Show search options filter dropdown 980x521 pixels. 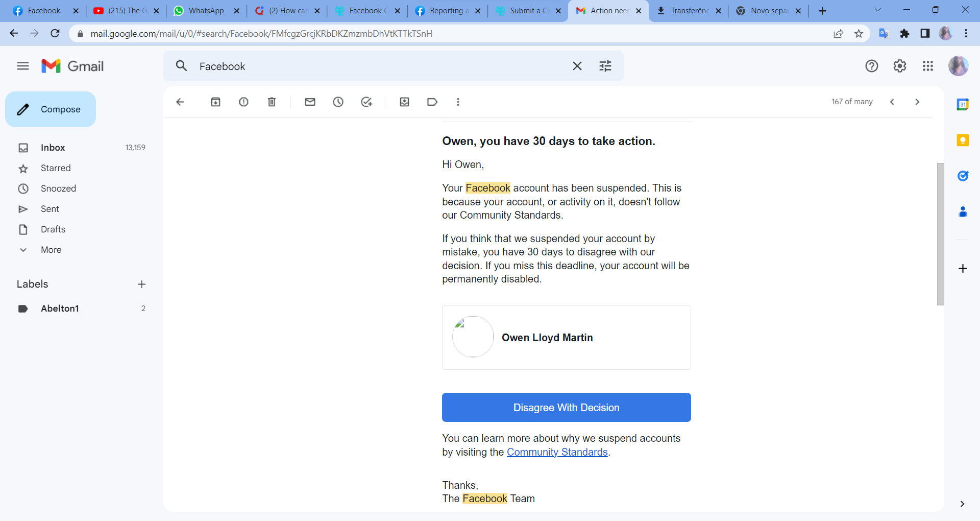605,66
